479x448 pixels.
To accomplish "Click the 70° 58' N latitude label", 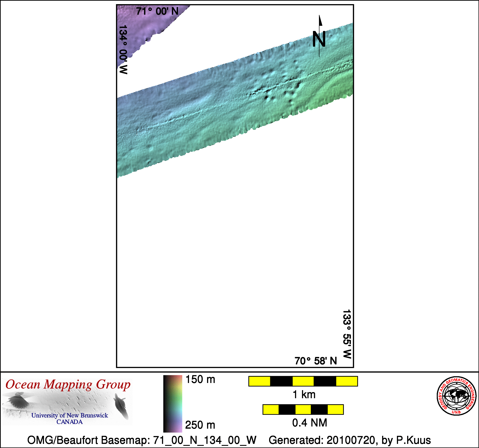I will point(315,361).
